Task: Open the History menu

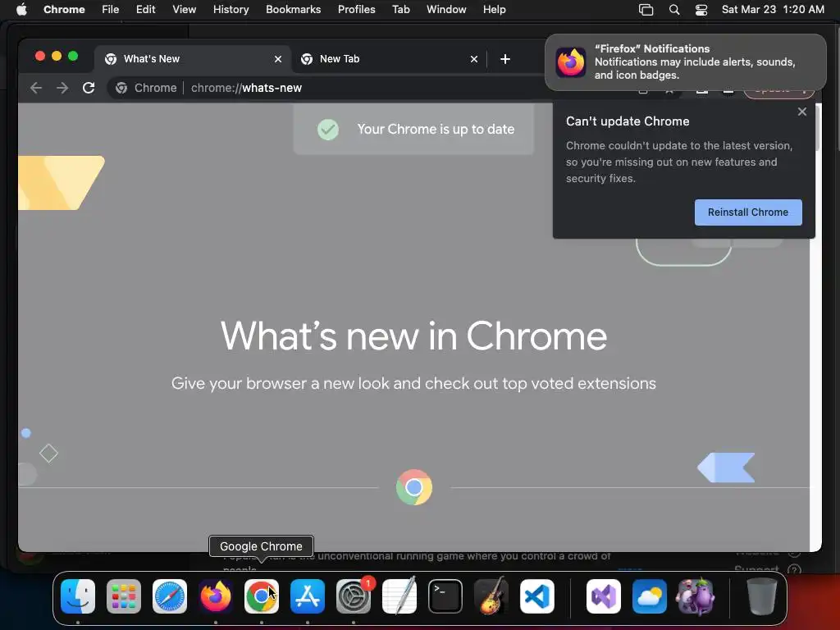Action: (x=231, y=10)
